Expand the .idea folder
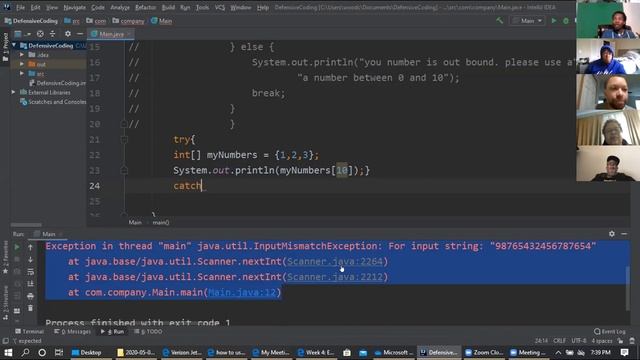 point(22,55)
